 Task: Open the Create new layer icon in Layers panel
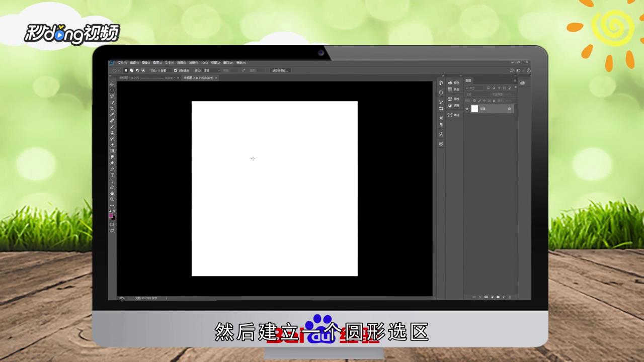click(504, 297)
